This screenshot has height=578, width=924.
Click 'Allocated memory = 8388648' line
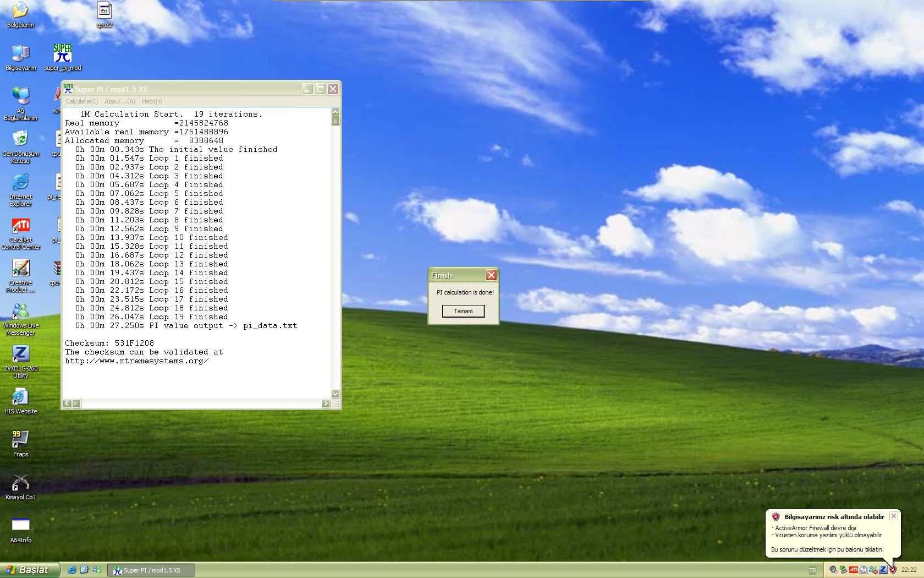pos(144,140)
